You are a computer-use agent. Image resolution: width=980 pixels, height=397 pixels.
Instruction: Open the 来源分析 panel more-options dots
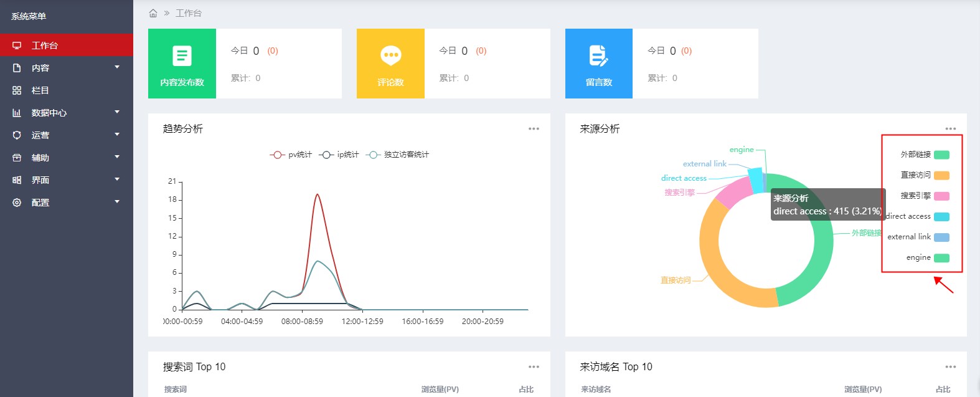[950, 129]
